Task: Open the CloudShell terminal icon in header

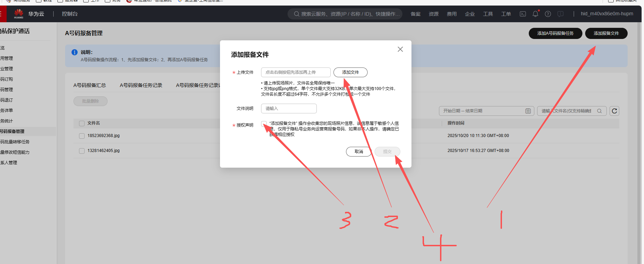Action: coord(523,14)
